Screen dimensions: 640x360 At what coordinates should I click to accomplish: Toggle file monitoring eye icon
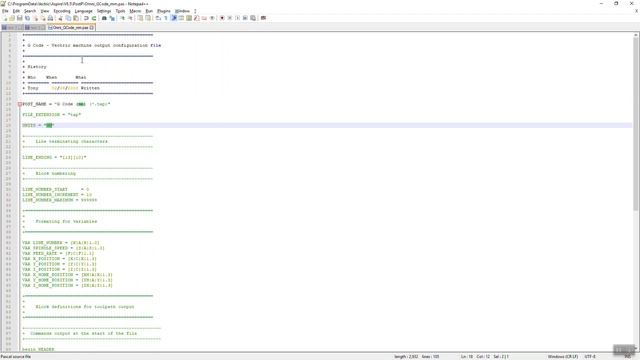212,18
